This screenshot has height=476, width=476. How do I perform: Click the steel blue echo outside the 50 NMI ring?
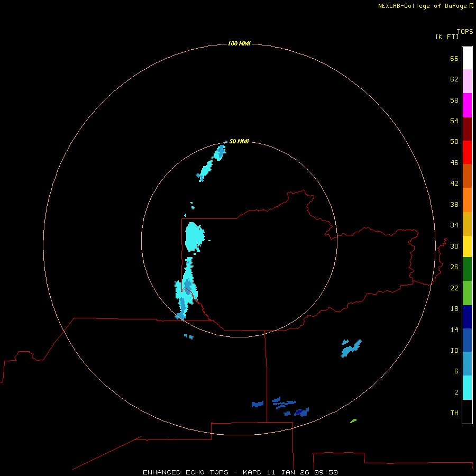pyautogui.click(x=351, y=348)
